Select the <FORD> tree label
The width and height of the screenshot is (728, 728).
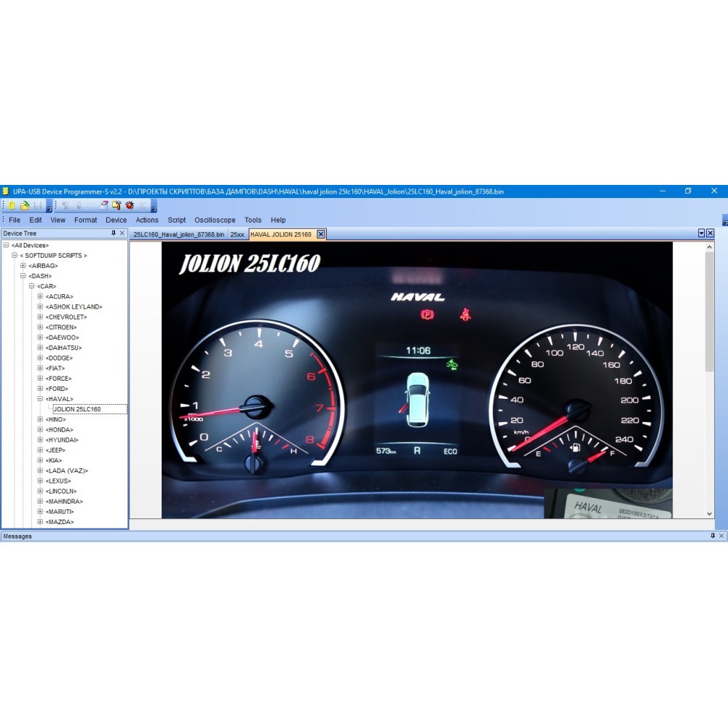coord(57,389)
